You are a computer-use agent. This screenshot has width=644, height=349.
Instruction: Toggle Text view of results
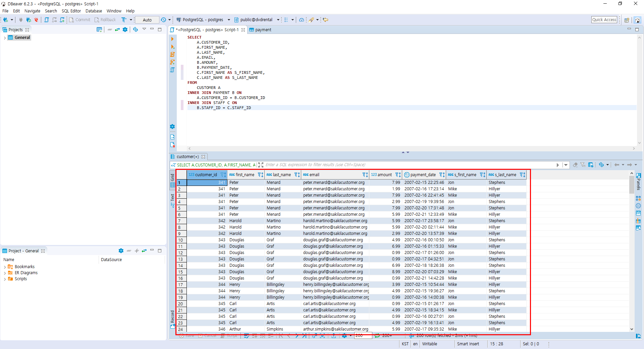click(173, 200)
